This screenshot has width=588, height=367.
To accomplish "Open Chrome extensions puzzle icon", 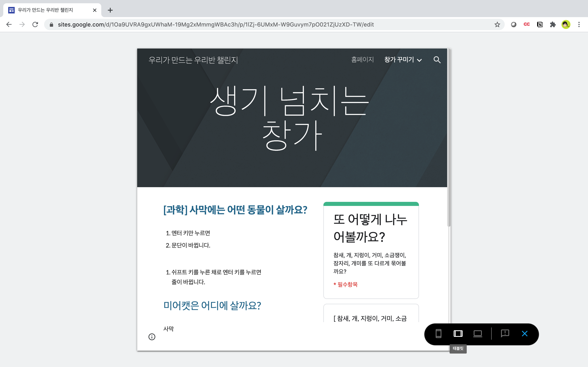I will pyautogui.click(x=553, y=24).
